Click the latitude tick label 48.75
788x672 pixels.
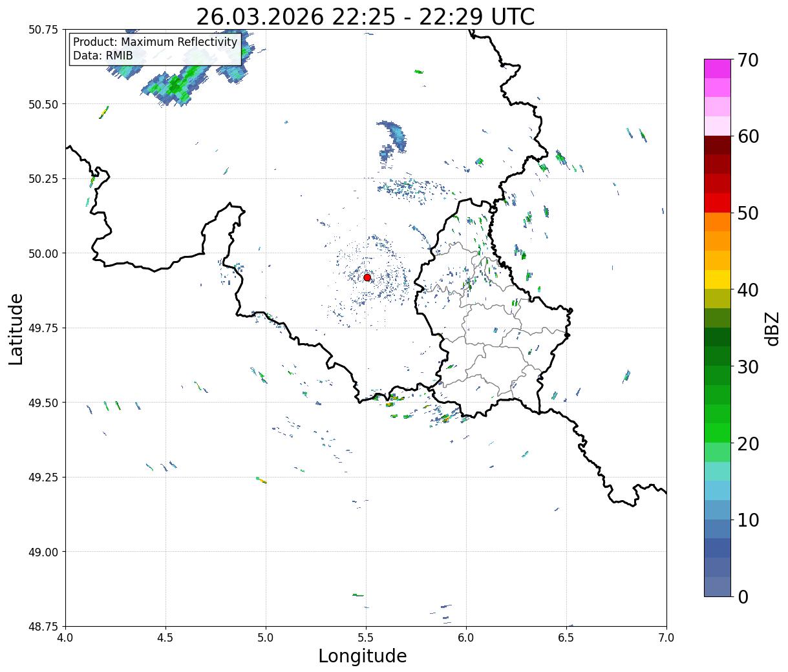pos(43,626)
